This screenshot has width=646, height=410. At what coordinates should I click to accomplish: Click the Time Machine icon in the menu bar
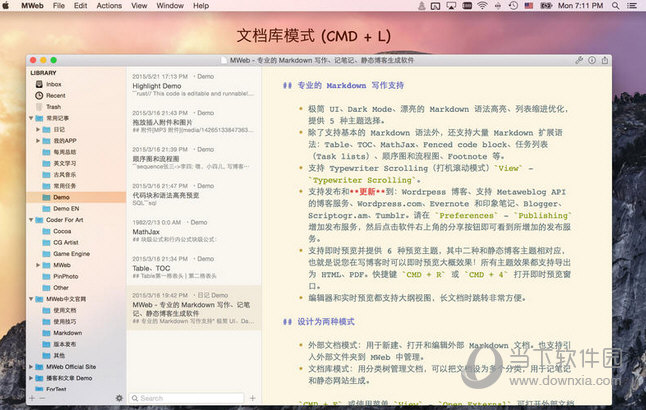(513, 6)
